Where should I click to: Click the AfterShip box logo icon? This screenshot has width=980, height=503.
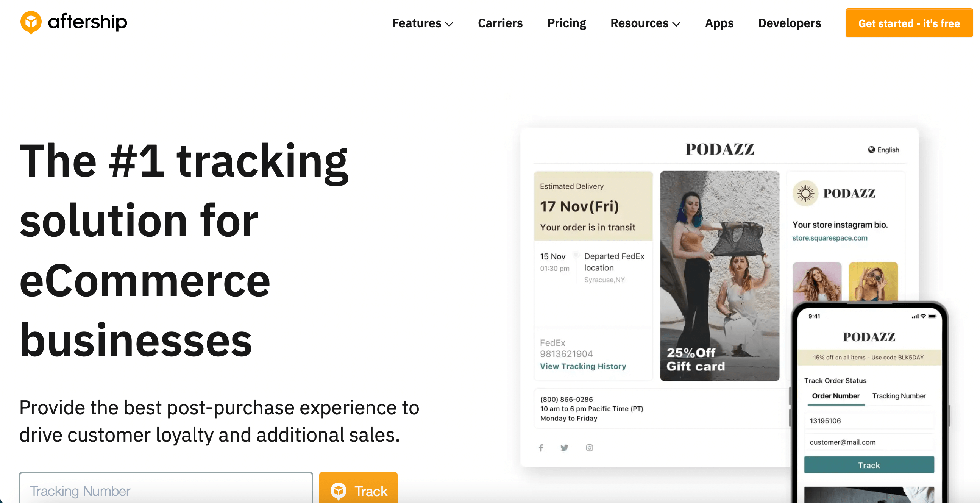(31, 22)
